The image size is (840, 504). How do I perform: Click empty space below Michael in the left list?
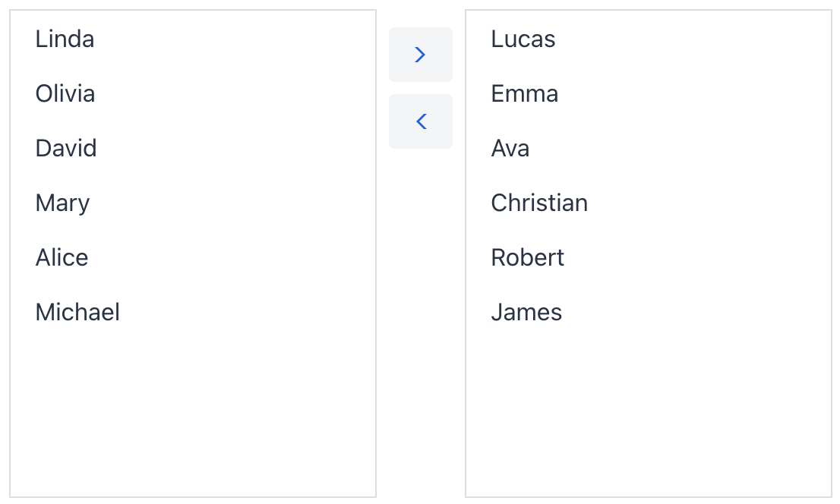[x=193, y=410]
